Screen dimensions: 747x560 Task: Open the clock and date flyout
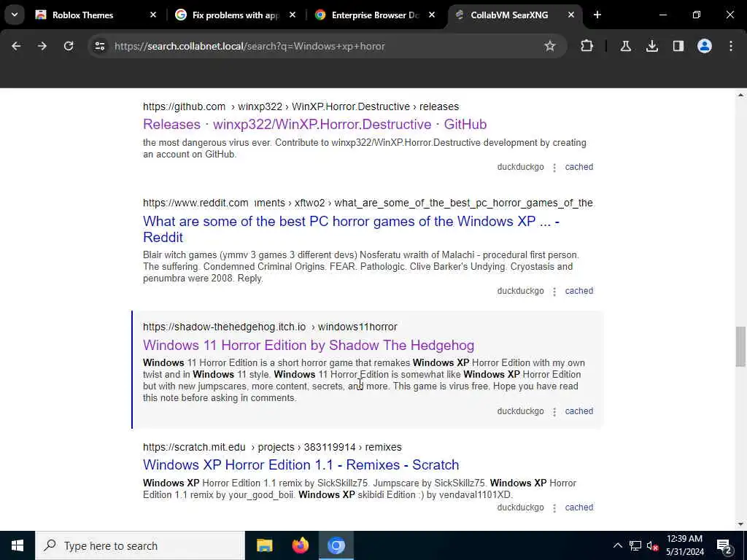[x=684, y=545]
